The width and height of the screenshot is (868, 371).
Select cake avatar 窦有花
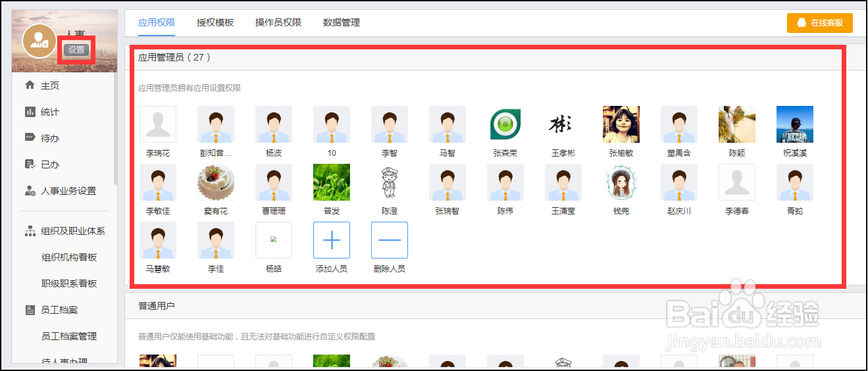coord(216,182)
